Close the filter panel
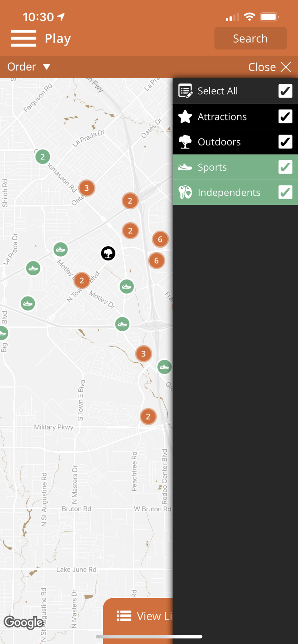This screenshot has width=298, height=644. click(270, 67)
